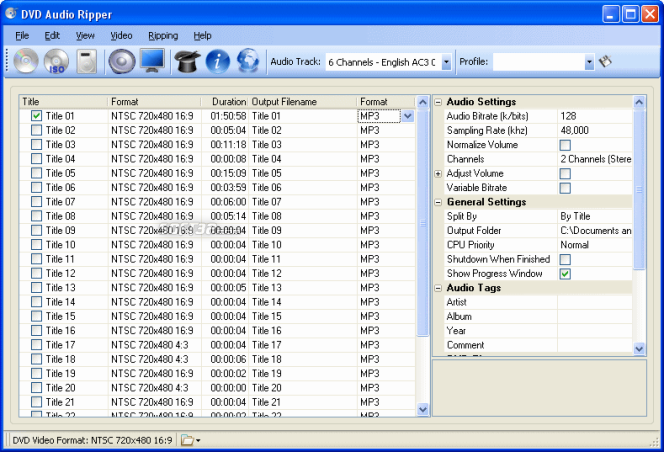Click the Output Folder path value

[x=595, y=231]
